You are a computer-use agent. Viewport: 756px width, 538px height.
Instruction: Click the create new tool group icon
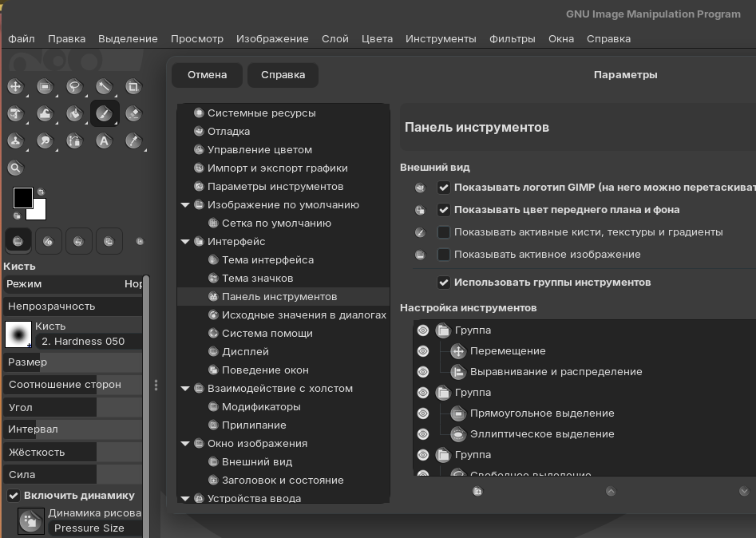pyautogui.click(x=477, y=491)
